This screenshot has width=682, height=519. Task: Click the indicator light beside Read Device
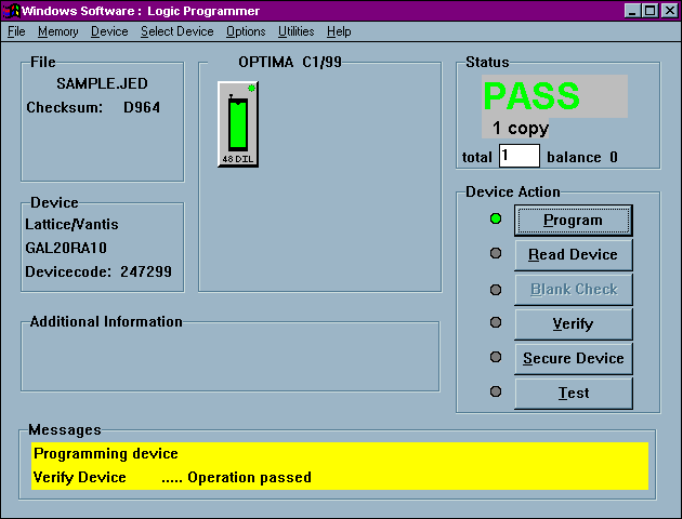pyautogui.click(x=495, y=254)
